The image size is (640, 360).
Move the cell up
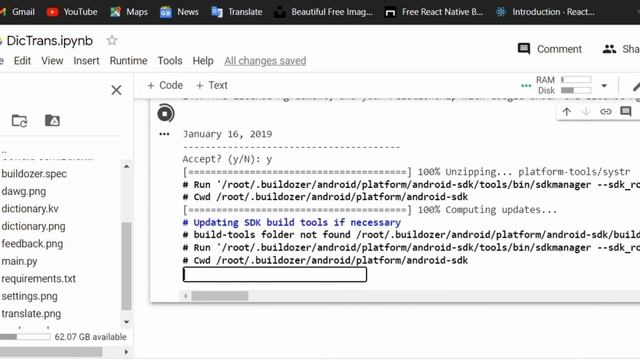point(567,111)
